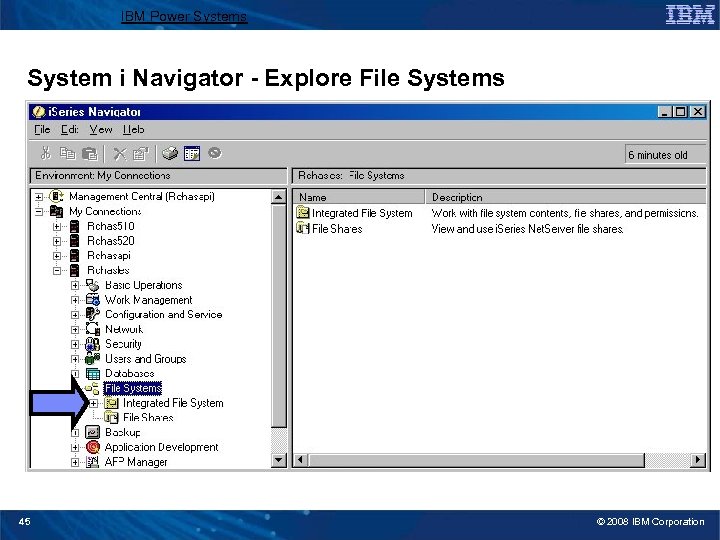Viewport: 720px width, 540px height.
Task: Click the 'Rchasles' label in the tree
Action: 108,270
